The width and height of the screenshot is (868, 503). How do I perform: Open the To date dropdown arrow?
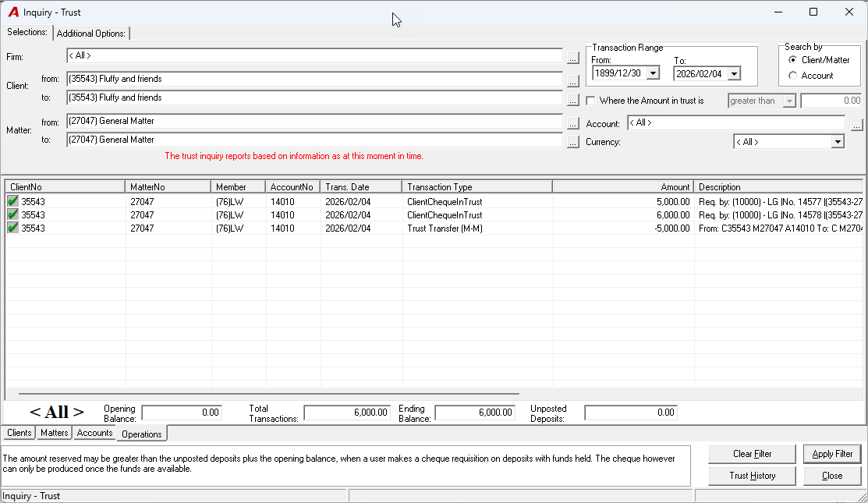(x=734, y=73)
